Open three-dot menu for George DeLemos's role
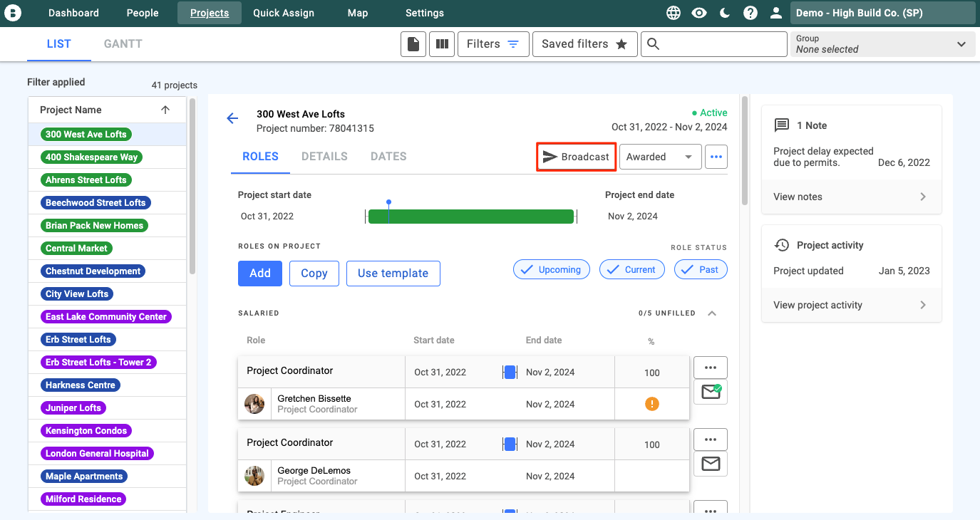This screenshot has width=980, height=520. (x=710, y=440)
